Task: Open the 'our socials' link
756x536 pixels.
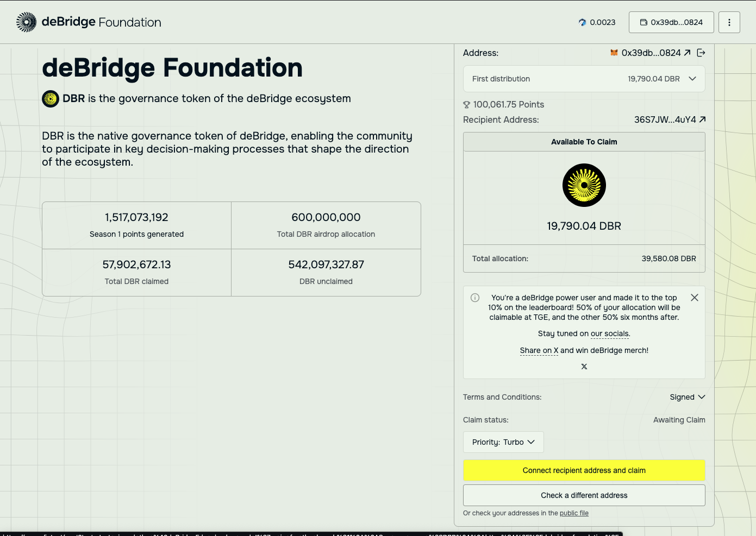Action: (610, 334)
